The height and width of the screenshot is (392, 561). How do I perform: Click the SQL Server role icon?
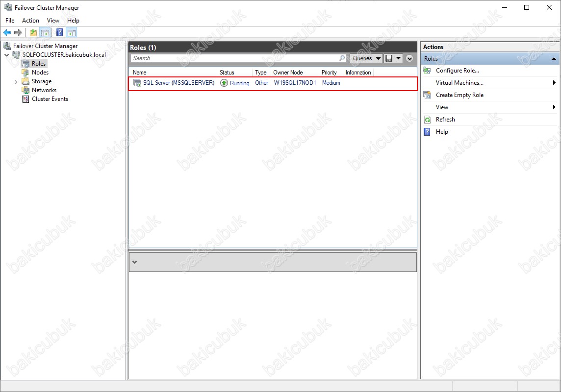click(137, 83)
